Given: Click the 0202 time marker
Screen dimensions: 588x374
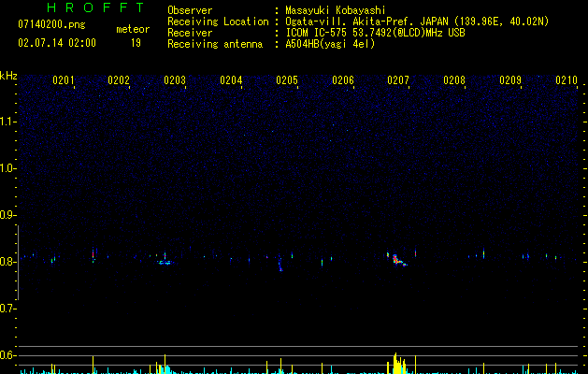Looking at the screenshot, I should click(119, 80).
